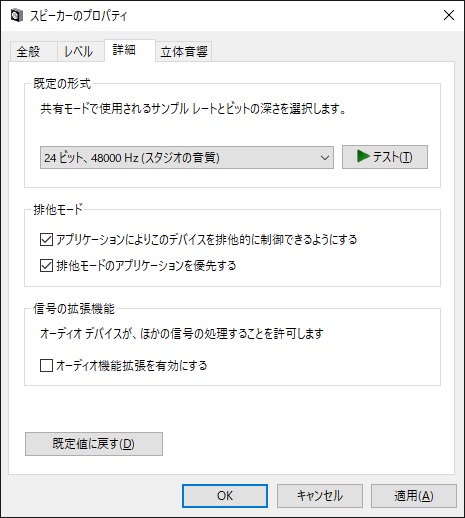Uncheck 排他モードのアプリケーションを優先する
Image resolution: width=465 pixels, height=518 pixels.
coord(46,266)
